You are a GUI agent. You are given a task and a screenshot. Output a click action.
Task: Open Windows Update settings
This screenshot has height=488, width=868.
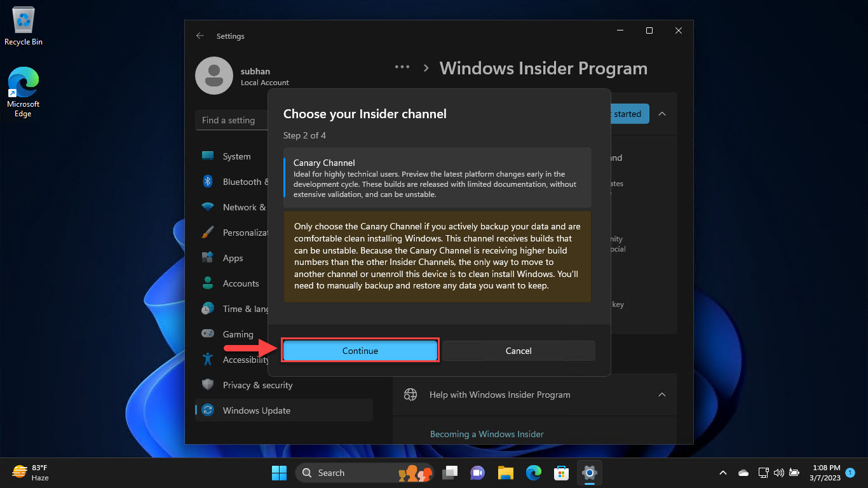pyautogui.click(x=255, y=410)
